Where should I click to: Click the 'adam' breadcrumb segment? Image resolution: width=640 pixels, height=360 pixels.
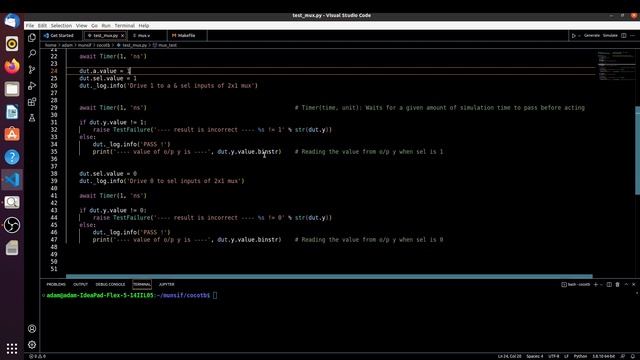tap(67, 45)
